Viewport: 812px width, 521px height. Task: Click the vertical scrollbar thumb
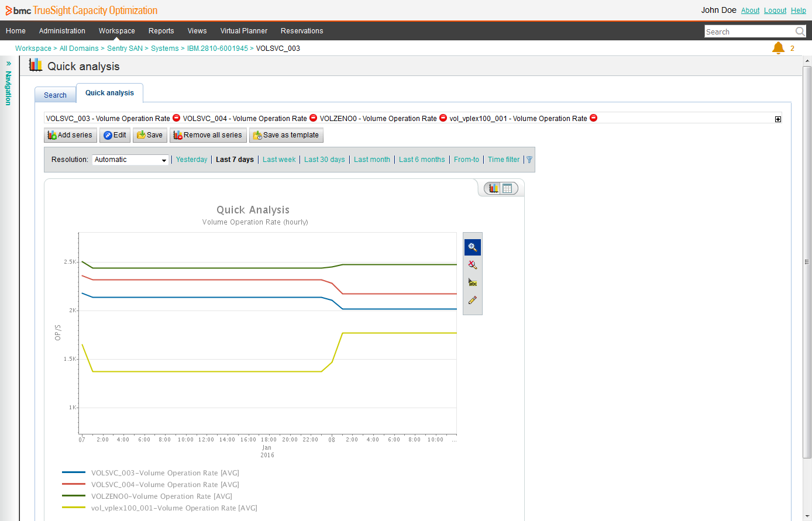point(807,261)
